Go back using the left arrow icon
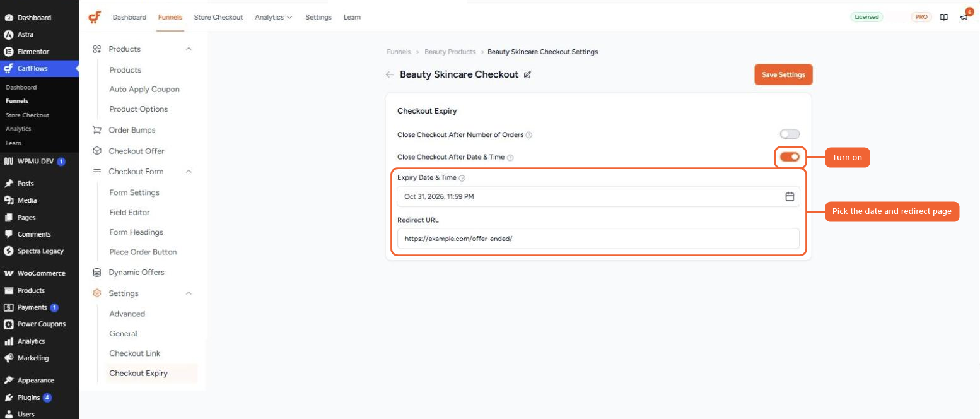The height and width of the screenshot is (419, 980). [x=390, y=74]
